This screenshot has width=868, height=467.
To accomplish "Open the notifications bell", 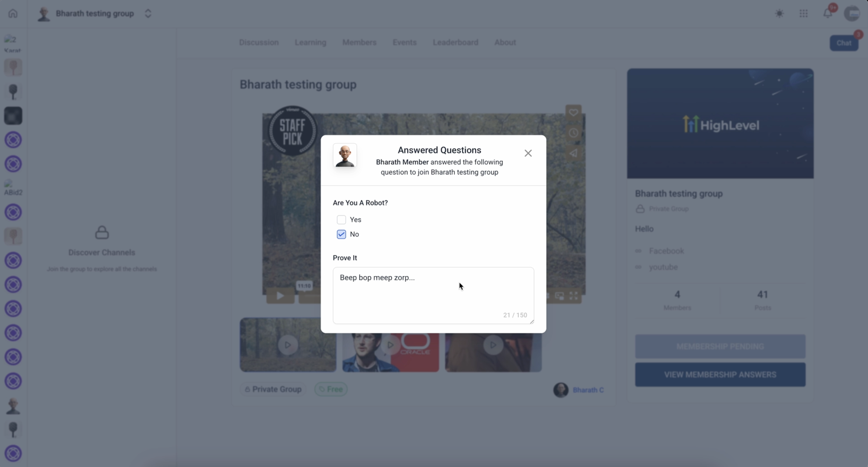I will pos(828,14).
